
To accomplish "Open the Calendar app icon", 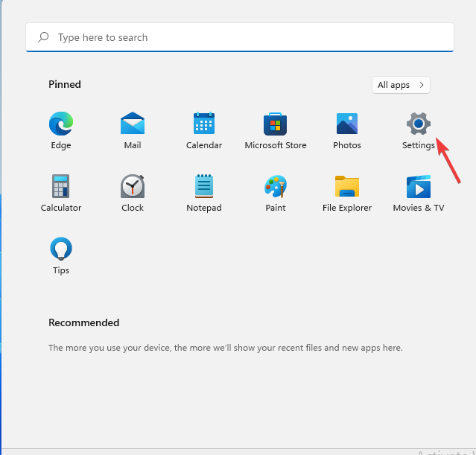I will 204,123.
